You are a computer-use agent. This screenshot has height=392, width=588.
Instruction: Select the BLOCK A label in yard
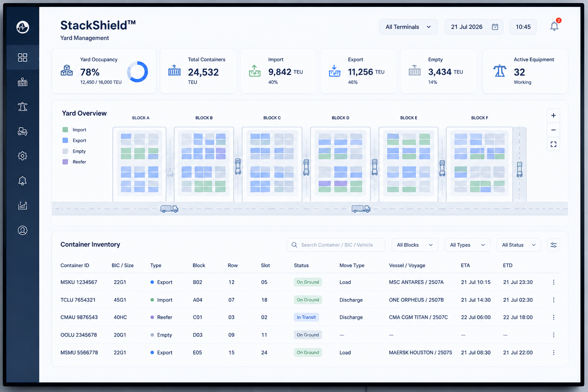click(141, 118)
